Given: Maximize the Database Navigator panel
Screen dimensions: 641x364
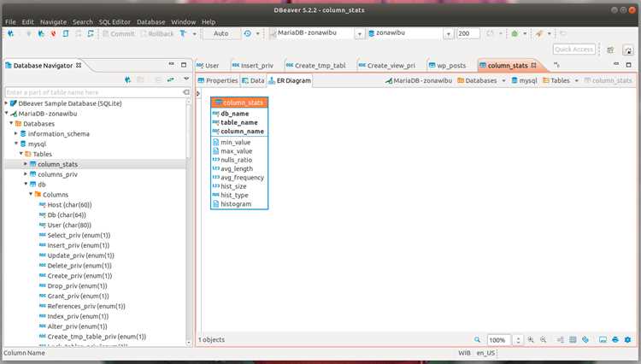Looking at the screenshot, I should click(x=184, y=65).
